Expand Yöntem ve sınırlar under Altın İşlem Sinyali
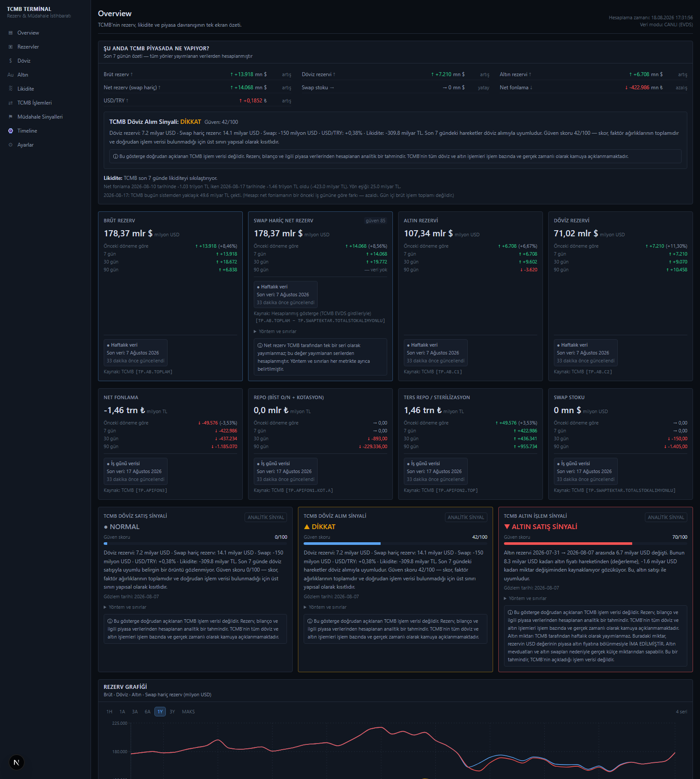The width and height of the screenshot is (700, 779). click(525, 598)
